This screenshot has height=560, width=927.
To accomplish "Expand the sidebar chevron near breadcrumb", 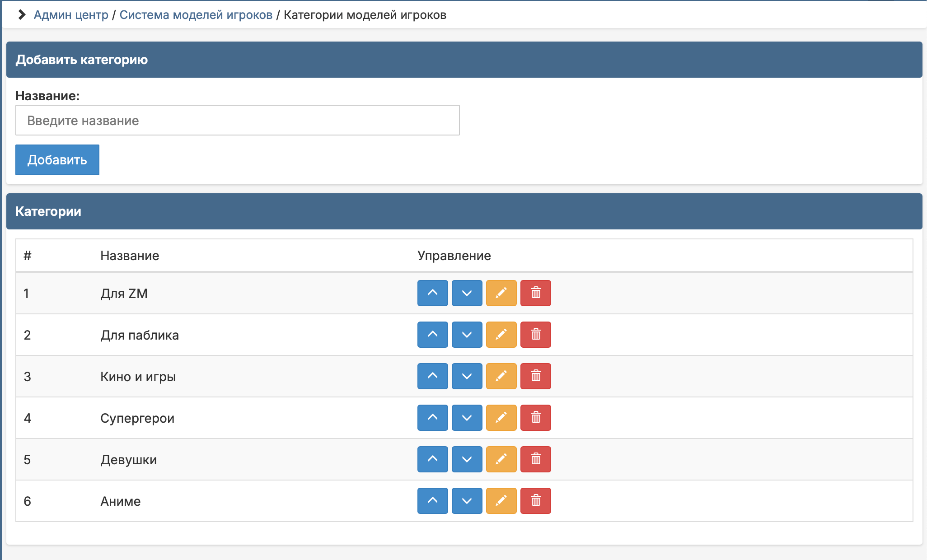I will tap(21, 15).
